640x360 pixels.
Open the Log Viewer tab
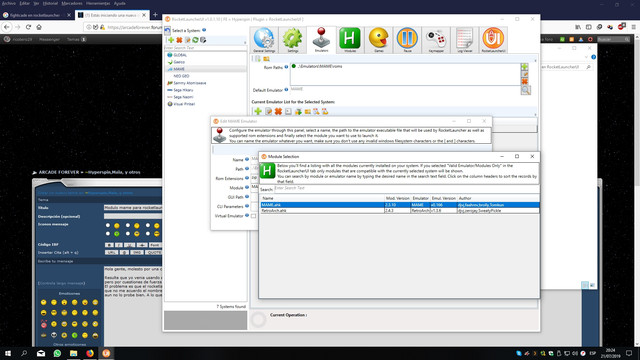point(464,40)
